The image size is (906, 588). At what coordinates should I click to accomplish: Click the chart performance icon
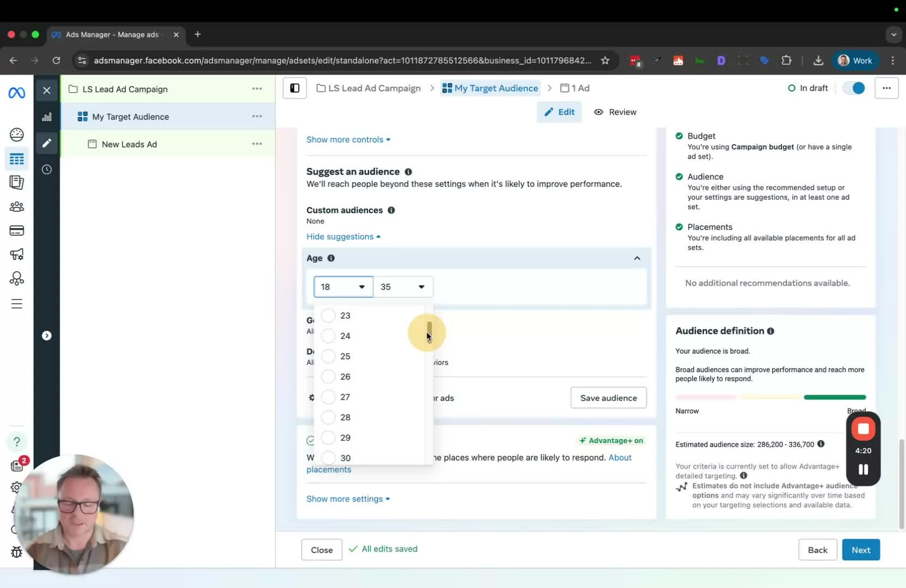47,117
